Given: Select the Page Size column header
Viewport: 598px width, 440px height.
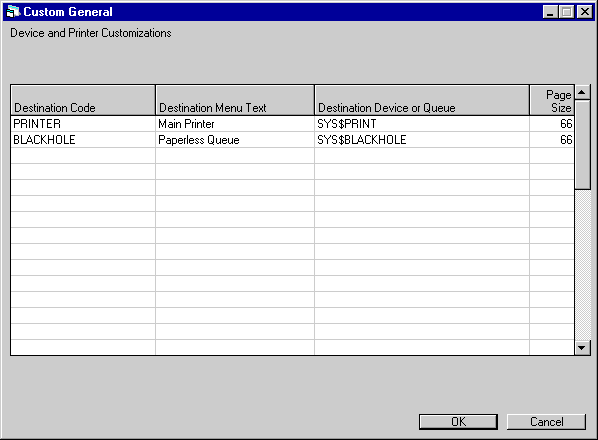Looking at the screenshot, I should pos(552,100).
